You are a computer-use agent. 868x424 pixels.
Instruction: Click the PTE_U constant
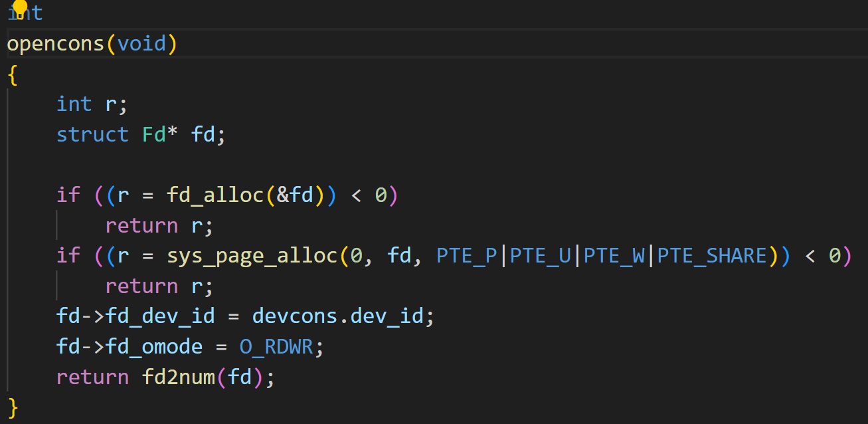click(x=541, y=255)
